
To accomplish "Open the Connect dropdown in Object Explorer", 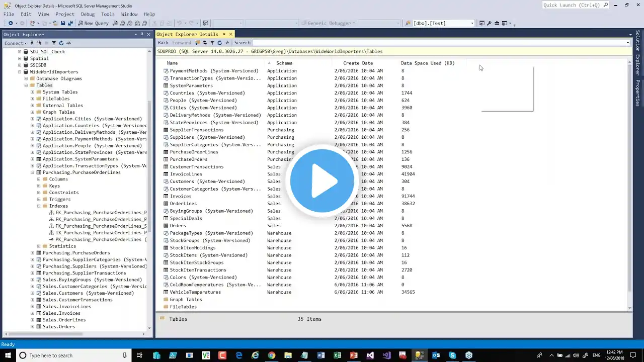I will (17, 43).
